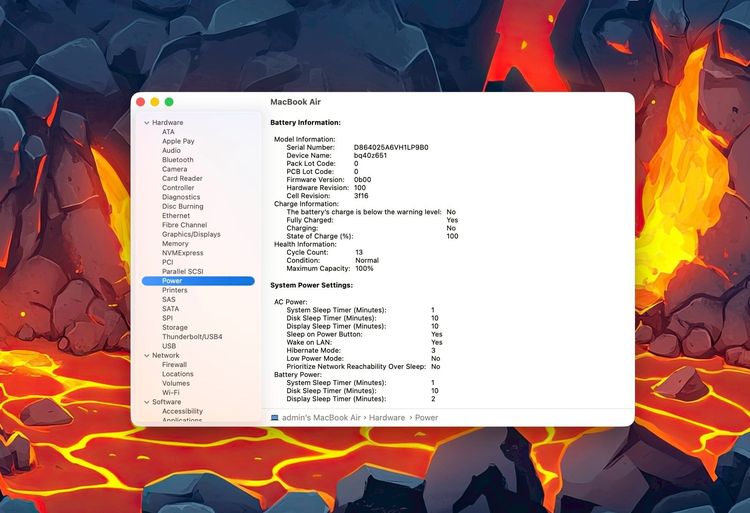750x513 pixels.
Task: Click the Fully Charged row
Action: [x=372, y=220]
